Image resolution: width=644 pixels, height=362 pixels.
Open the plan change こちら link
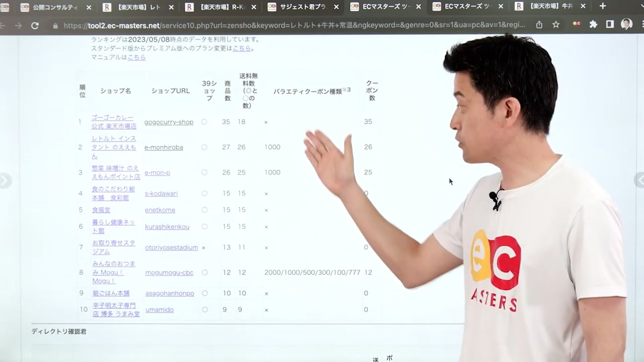(x=242, y=48)
